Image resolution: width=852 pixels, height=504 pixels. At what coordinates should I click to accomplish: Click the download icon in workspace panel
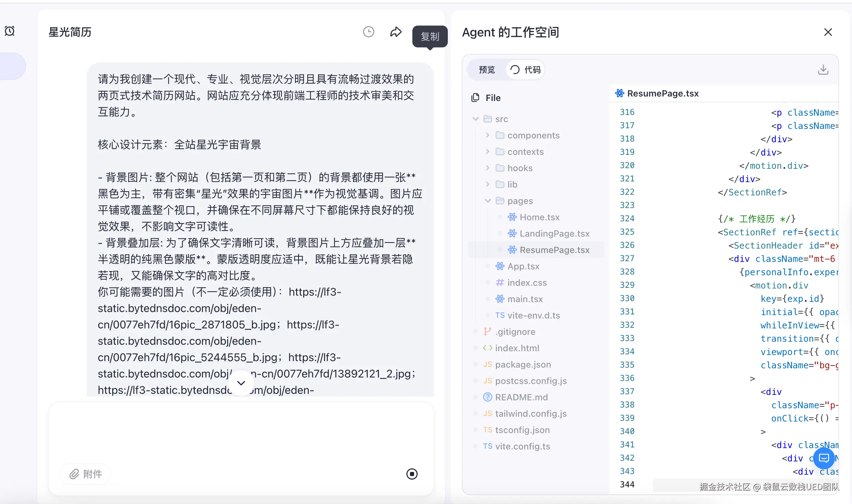pyautogui.click(x=823, y=70)
